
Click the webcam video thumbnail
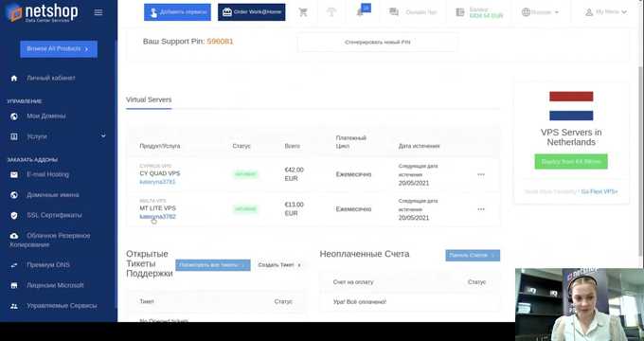coord(580,304)
